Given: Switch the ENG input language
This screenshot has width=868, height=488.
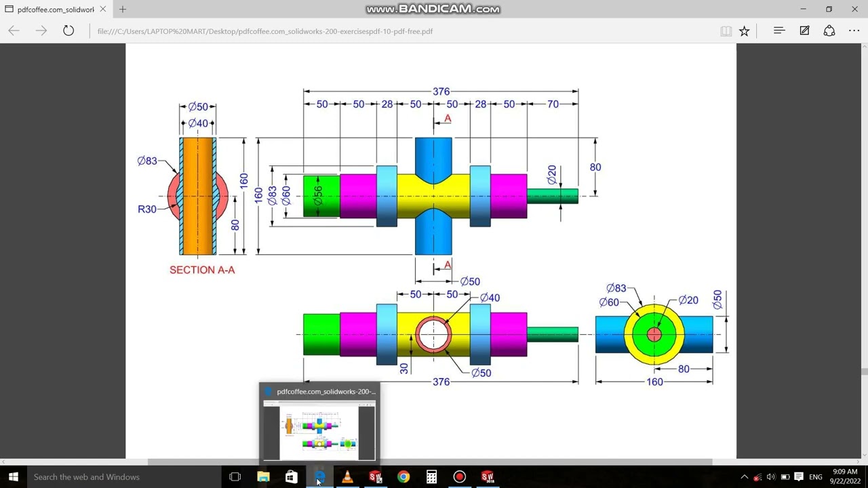Looking at the screenshot, I should coord(816,477).
